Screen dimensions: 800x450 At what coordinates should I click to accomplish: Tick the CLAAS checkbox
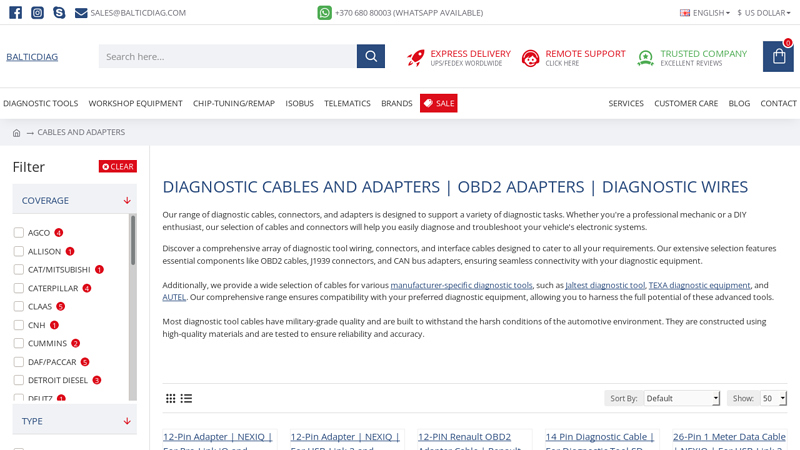point(19,306)
